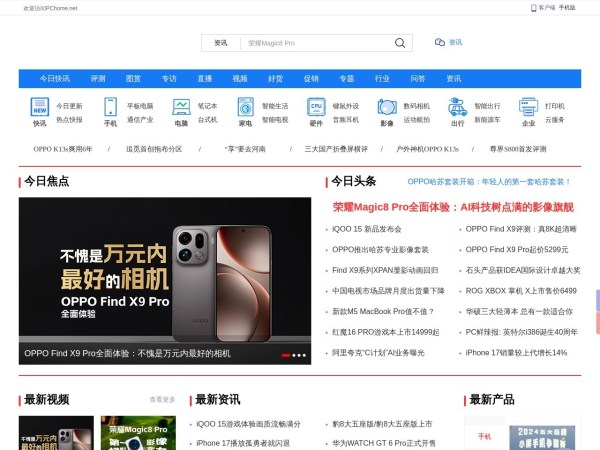Focus the 荣耀Magic8 Pro search field
600x450 pixels.
click(317, 43)
